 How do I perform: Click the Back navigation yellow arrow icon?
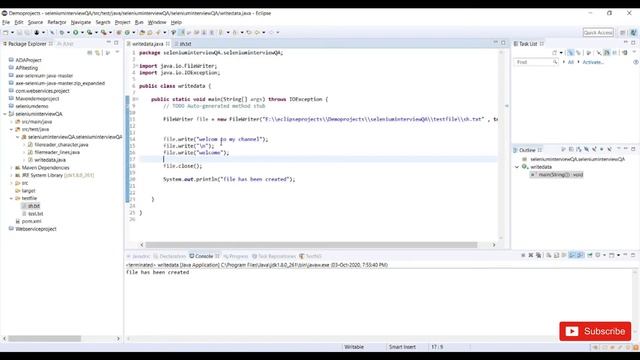257,32
